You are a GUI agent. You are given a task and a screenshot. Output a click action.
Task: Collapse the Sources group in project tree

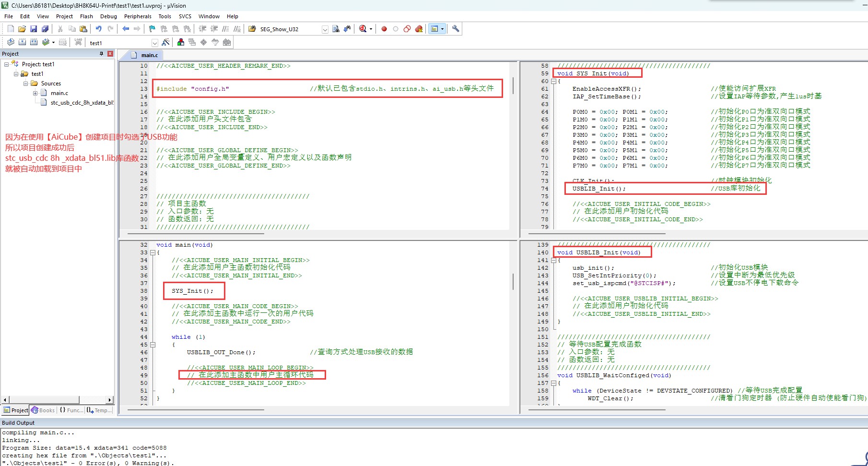[x=25, y=84]
